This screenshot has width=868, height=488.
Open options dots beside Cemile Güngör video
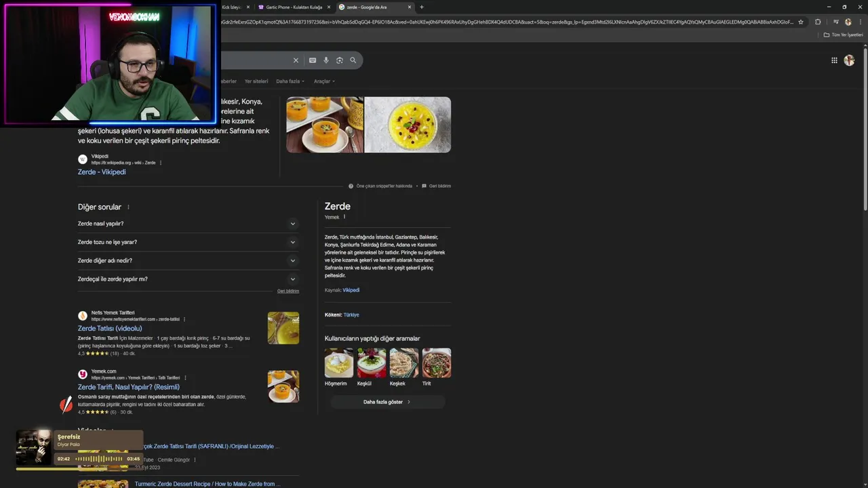click(x=195, y=460)
